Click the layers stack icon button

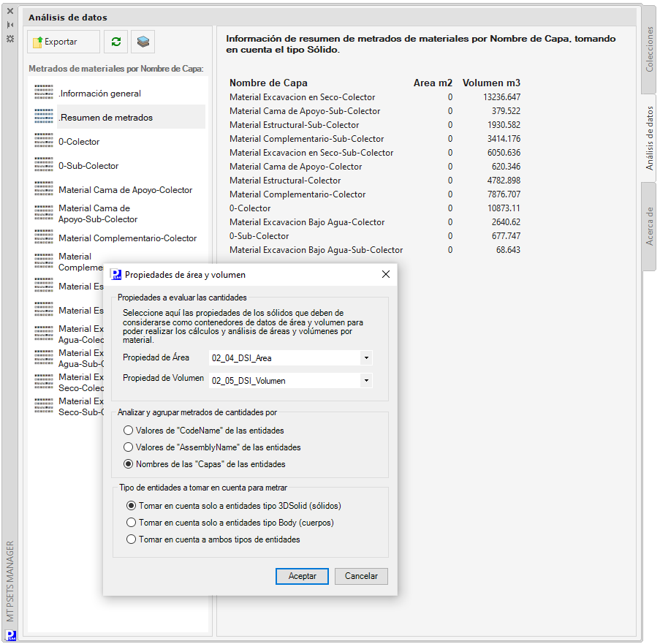[143, 42]
